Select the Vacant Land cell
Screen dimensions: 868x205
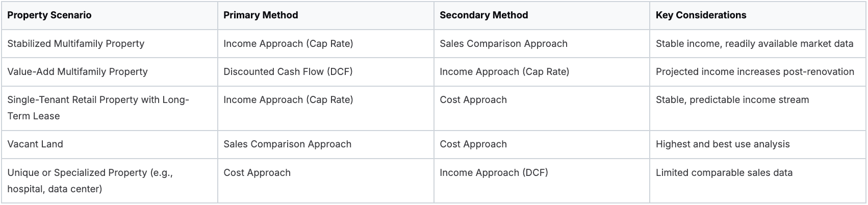point(35,144)
